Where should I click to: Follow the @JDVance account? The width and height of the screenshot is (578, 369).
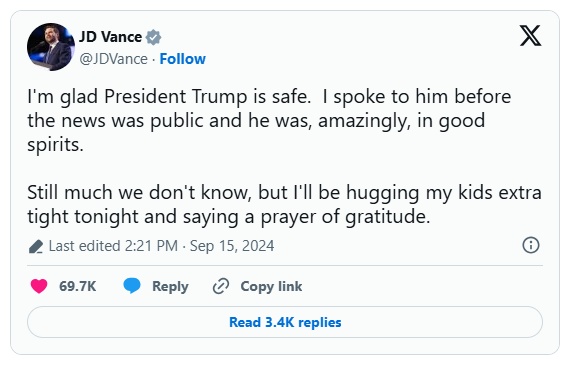[x=182, y=59]
